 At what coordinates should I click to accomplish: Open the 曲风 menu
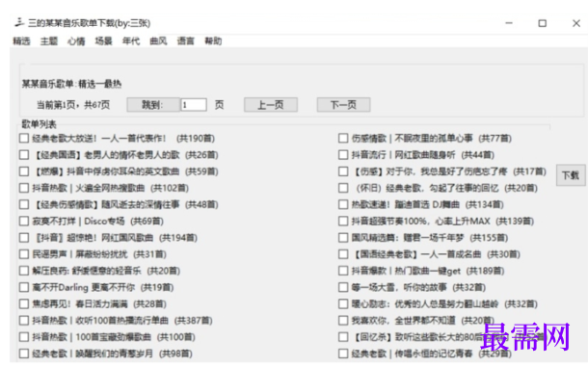(158, 40)
